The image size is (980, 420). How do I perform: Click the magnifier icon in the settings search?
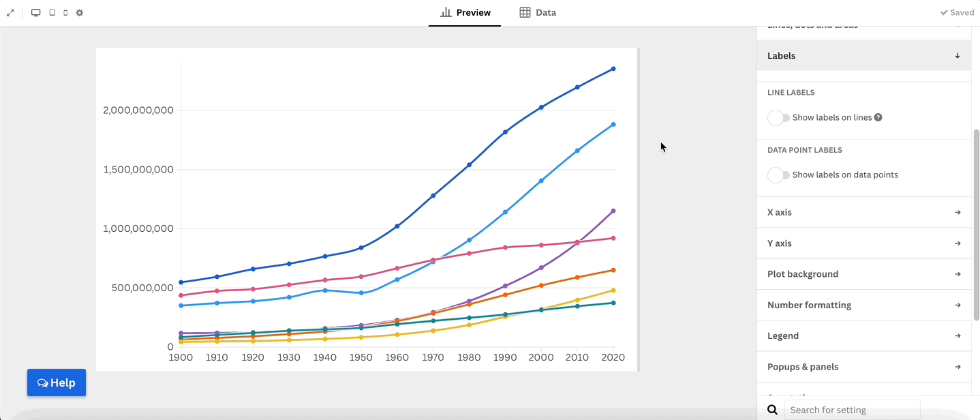[772, 410]
